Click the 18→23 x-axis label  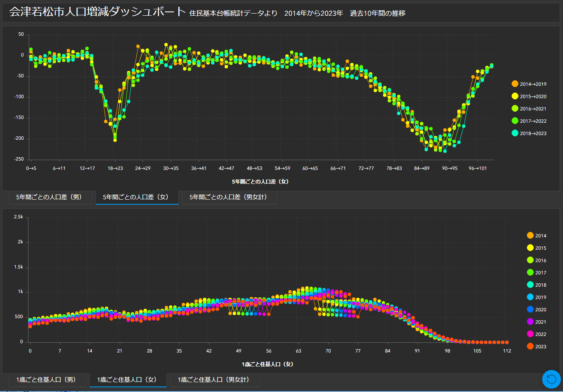[115, 168]
